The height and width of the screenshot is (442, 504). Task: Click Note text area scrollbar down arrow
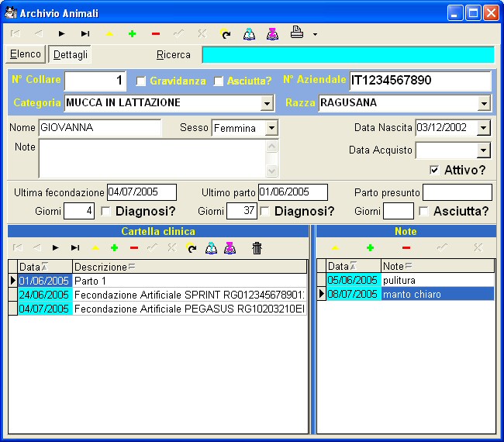(271, 171)
